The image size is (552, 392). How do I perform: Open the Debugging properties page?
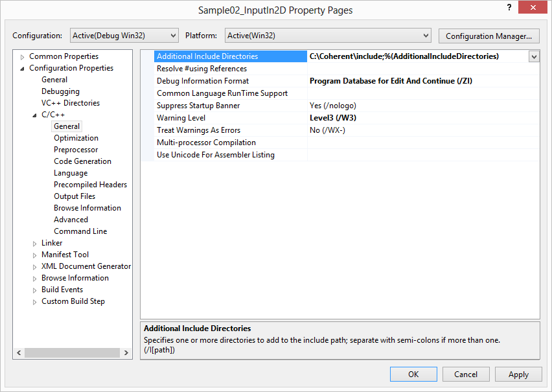(60, 91)
